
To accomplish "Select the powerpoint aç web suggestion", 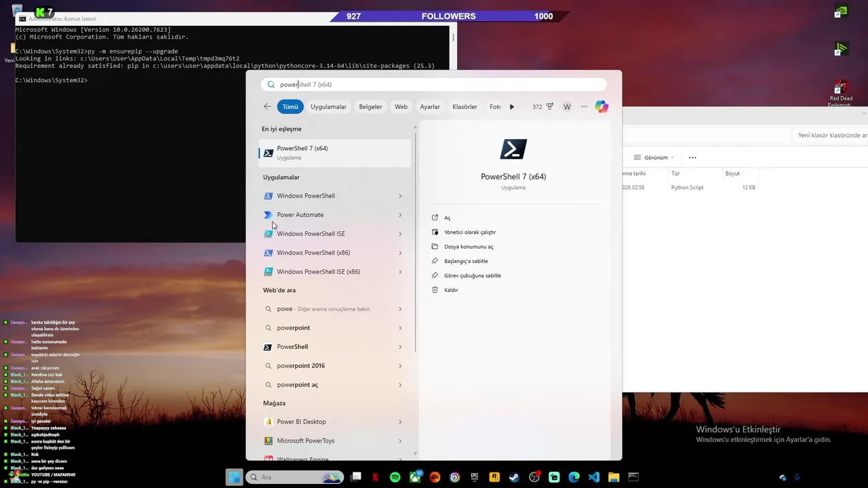I will point(297,385).
